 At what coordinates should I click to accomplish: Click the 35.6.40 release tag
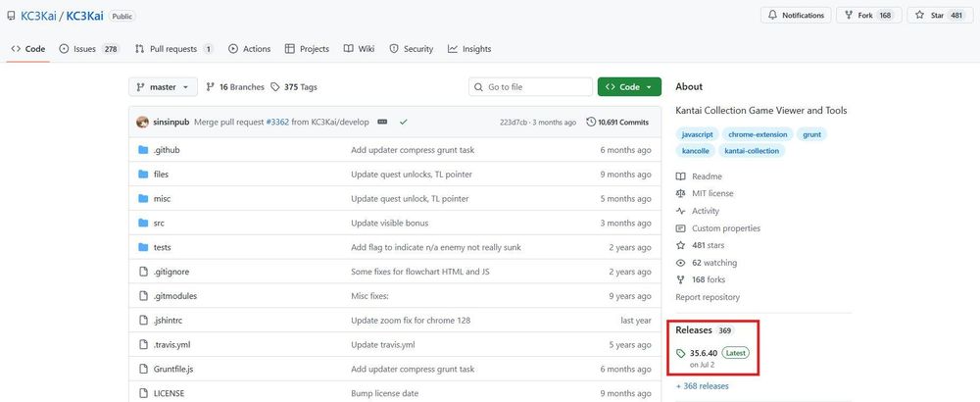point(702,352)
